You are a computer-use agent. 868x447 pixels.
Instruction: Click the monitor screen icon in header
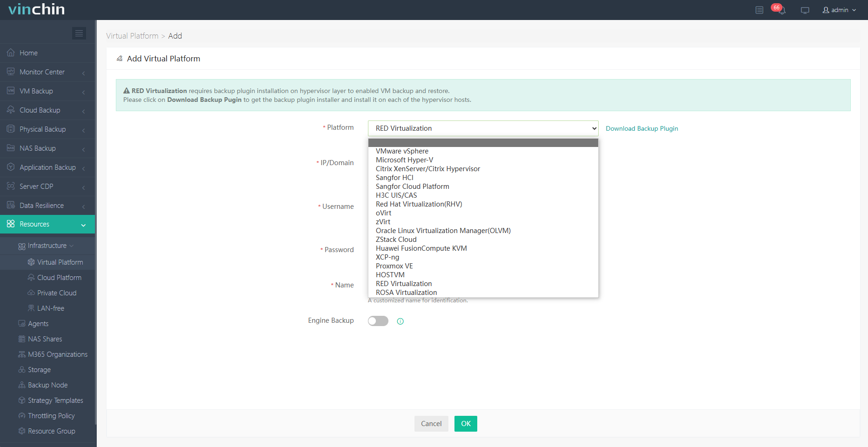point(805,10)
